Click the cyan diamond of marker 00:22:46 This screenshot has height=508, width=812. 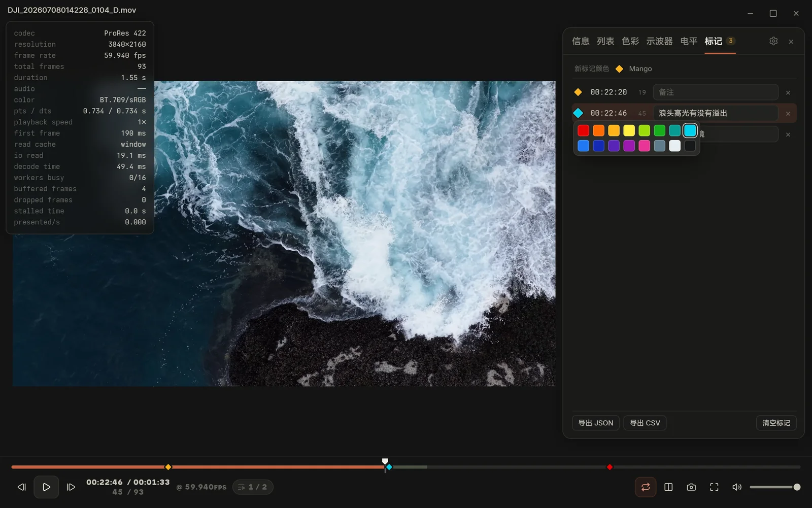click(x=578, y=113)
